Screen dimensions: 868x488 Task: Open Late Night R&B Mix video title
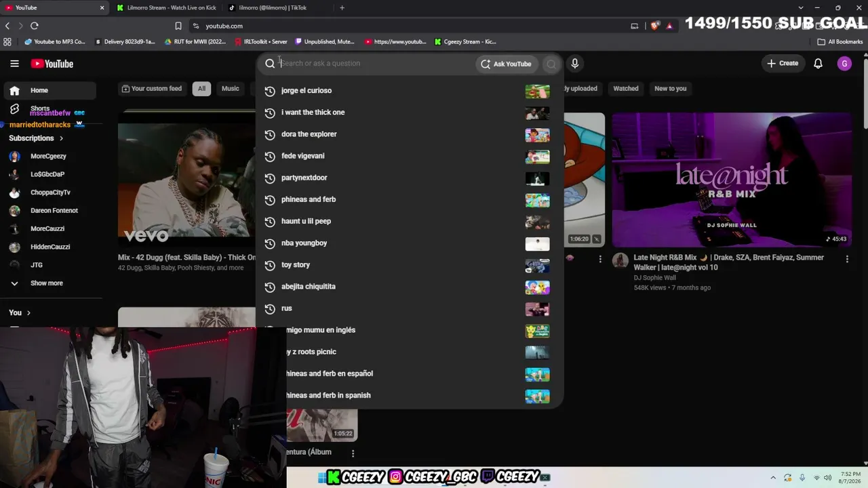pyautogui.click(x=729, y=262)
